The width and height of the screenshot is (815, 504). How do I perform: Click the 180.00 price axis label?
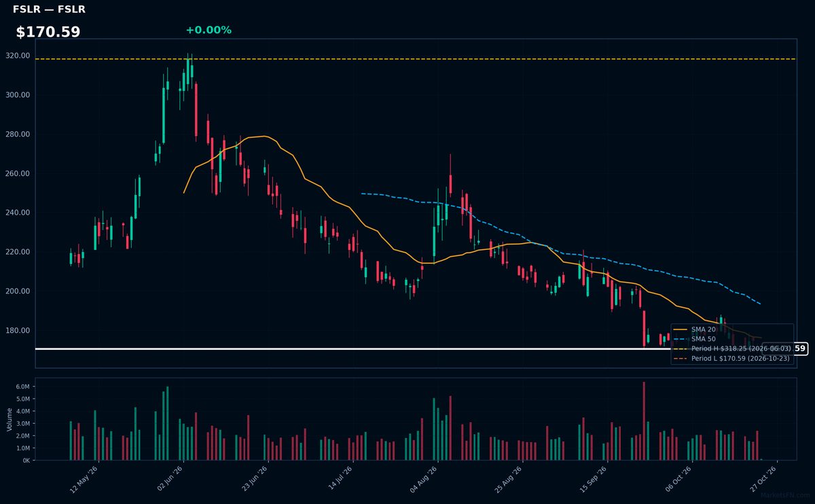(x=18, y=331)
